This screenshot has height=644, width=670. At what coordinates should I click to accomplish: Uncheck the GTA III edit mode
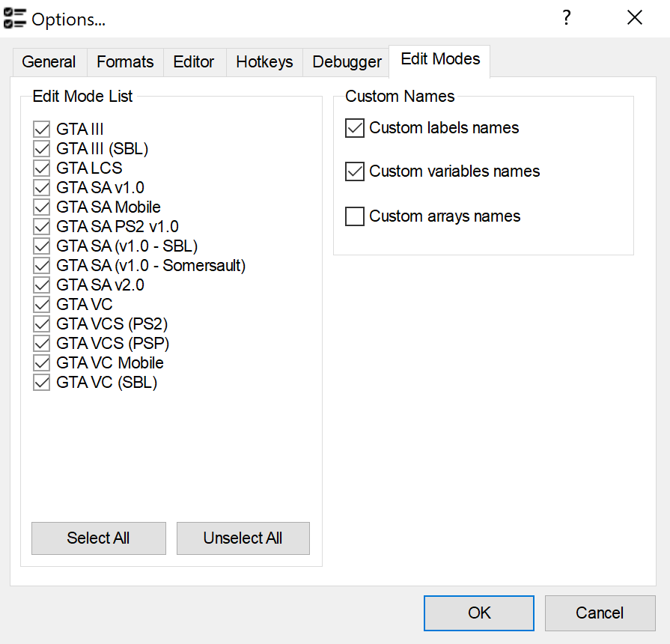pos(41,130)
